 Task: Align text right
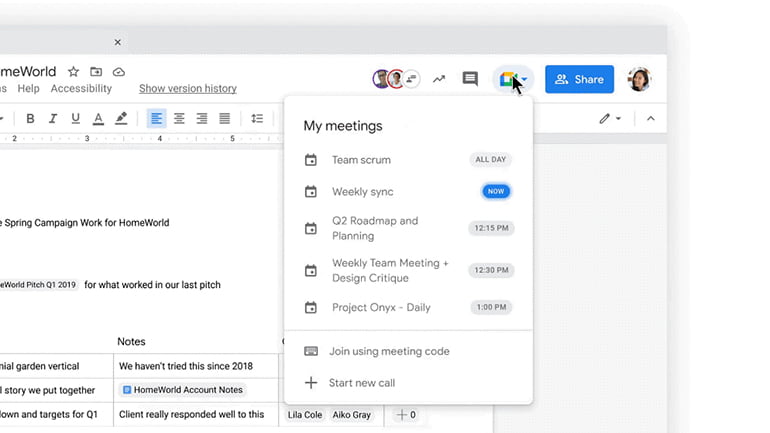(202, 118)
